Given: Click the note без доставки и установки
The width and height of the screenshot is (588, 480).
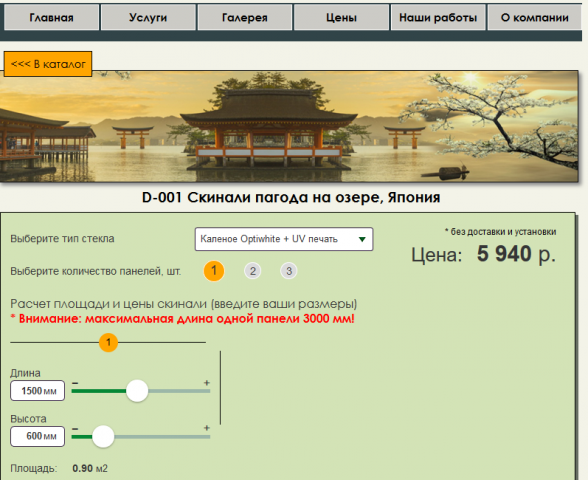Looking at the screenshot, I should pyautogui.click(x=500, y=232).
